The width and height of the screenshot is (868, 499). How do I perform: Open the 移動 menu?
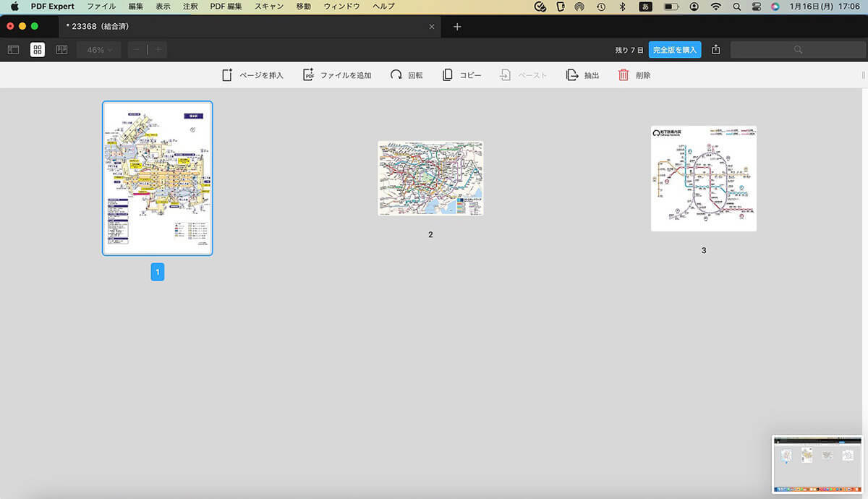[304, 7]
